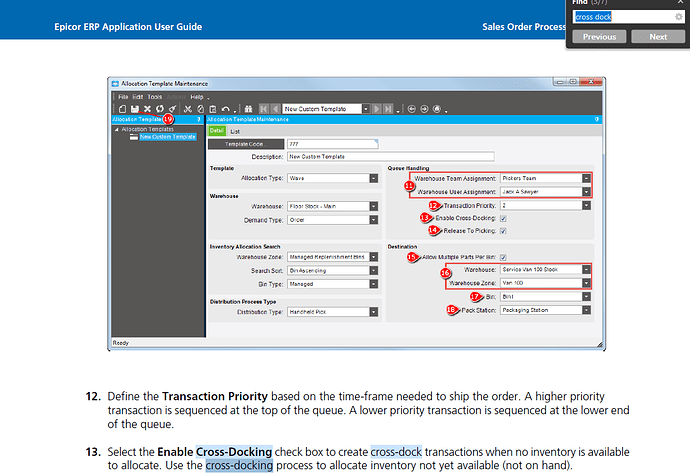This screenshot has height=476, width=690.
Task: Click the pin icon on tree panel header
Action: coord(199,119)
